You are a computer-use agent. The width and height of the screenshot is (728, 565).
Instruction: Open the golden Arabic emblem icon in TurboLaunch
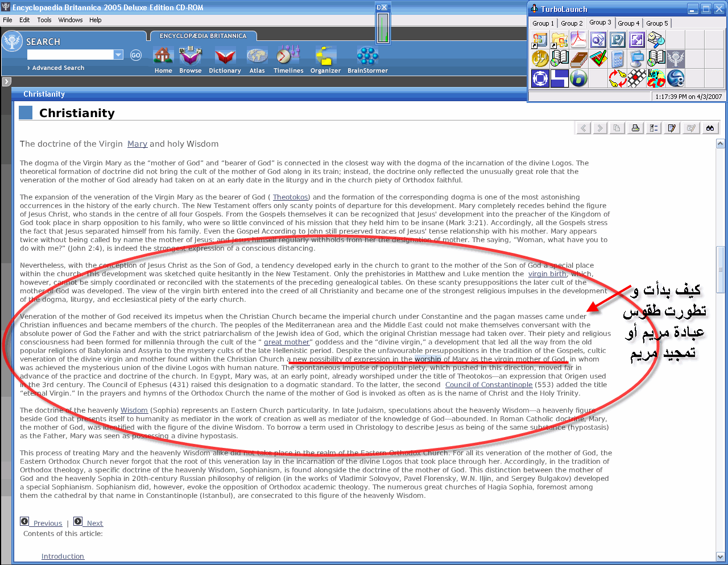tap(540, 59)
